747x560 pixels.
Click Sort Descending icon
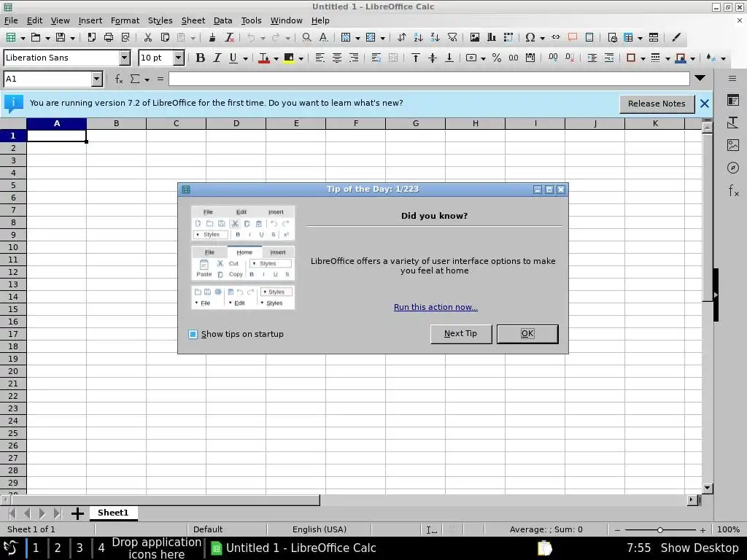(435, 38)
